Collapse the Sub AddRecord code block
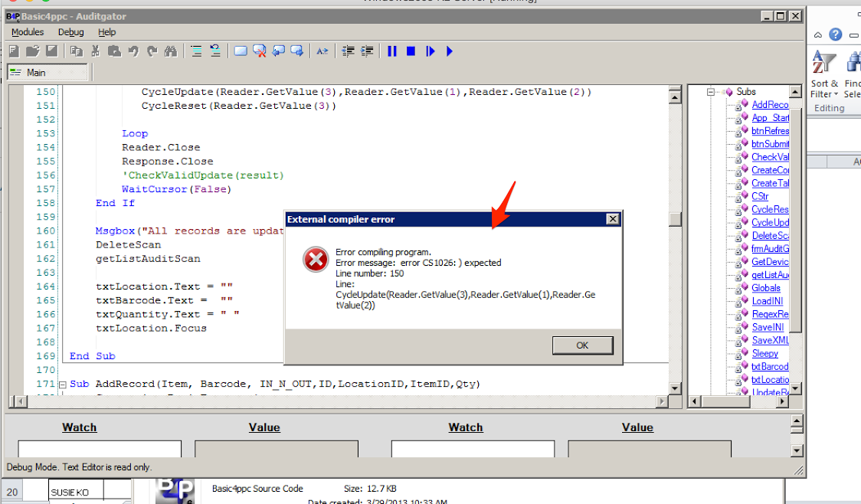The image size is (861, 504). click(x=63, y=385)
